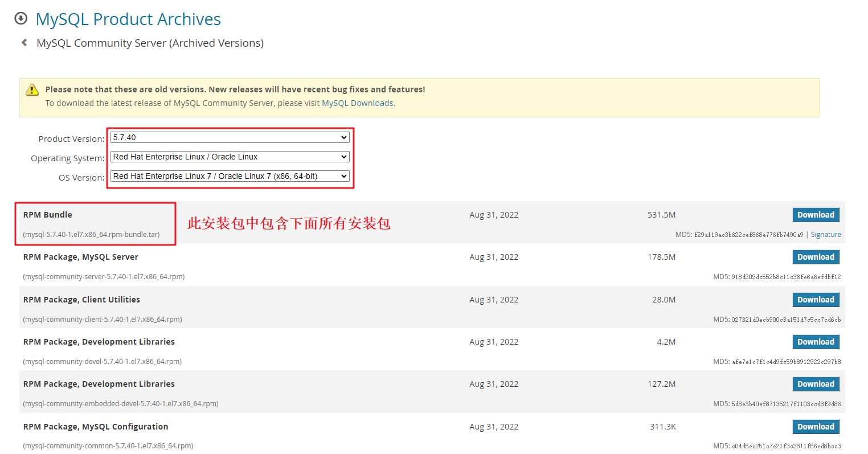Viewport: 868px width, 454px height.
Task: Click 'RPM Package, Client Utilities' title
Action: tap(81, 300)
